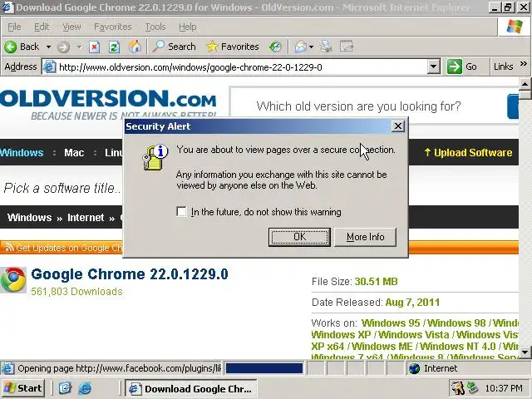Open the View menu
532x399 pixels.
coord(72,27)
